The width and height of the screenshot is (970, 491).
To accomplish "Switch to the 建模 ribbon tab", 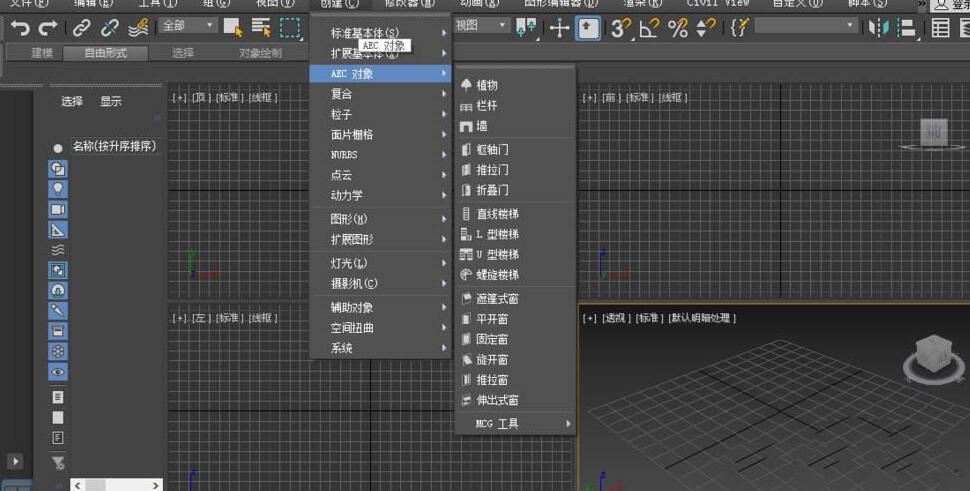I will pos(42,53).
